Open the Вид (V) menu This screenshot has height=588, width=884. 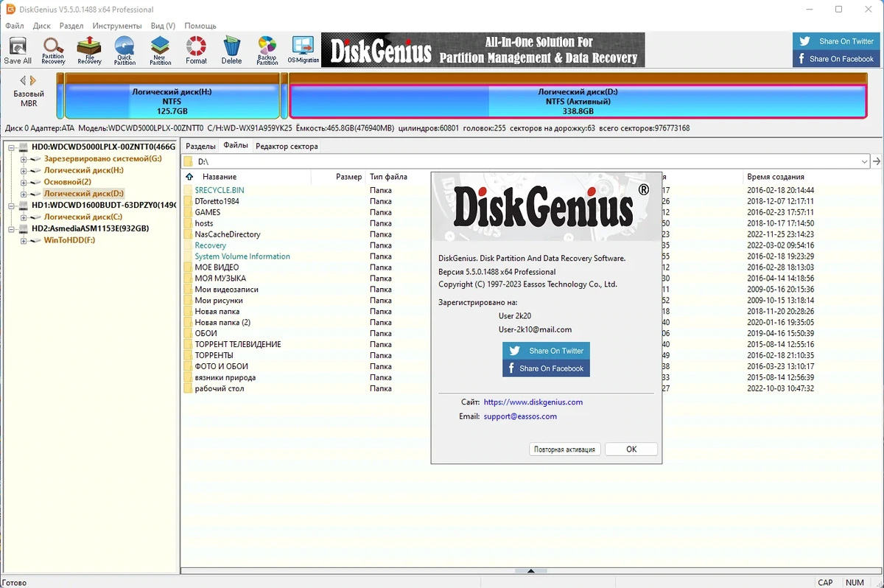(163, 26)
